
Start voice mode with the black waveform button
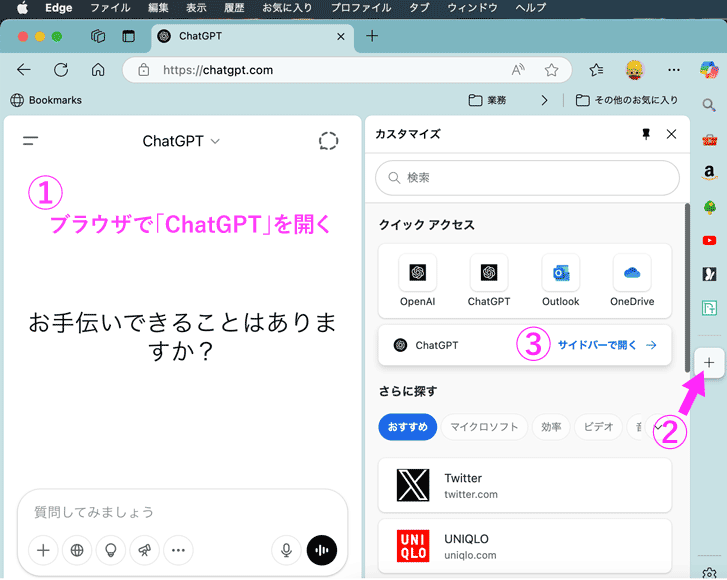tap(322, 550)
